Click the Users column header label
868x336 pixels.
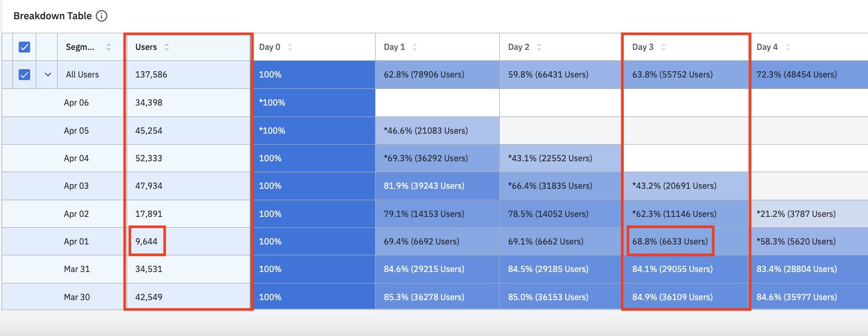coord(146,47)
